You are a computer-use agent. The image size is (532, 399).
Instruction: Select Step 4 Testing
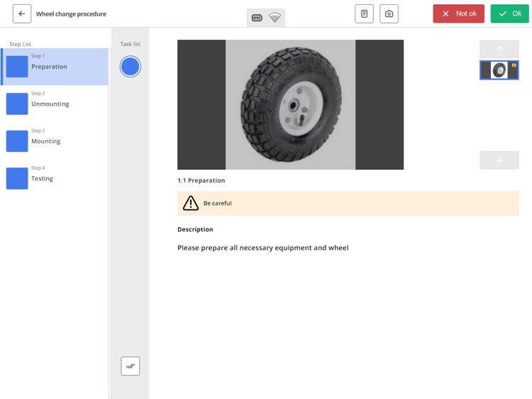pos(55,179)
